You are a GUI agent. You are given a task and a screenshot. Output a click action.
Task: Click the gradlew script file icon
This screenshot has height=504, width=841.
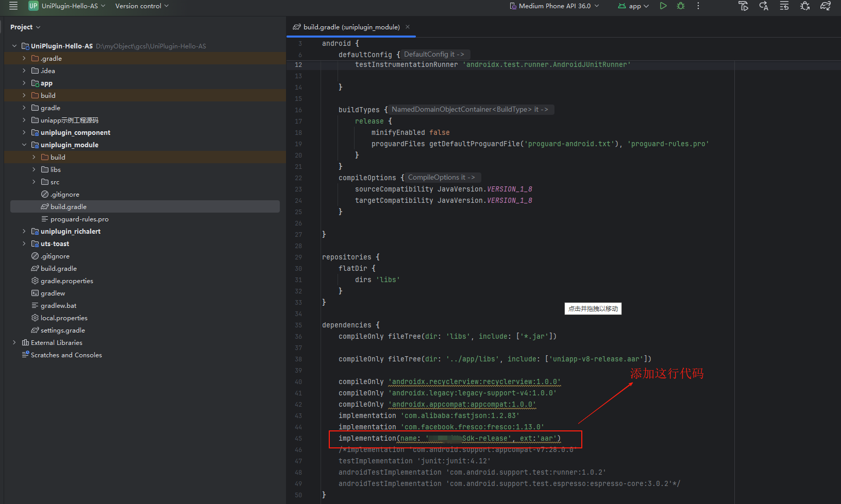(35, 293)
